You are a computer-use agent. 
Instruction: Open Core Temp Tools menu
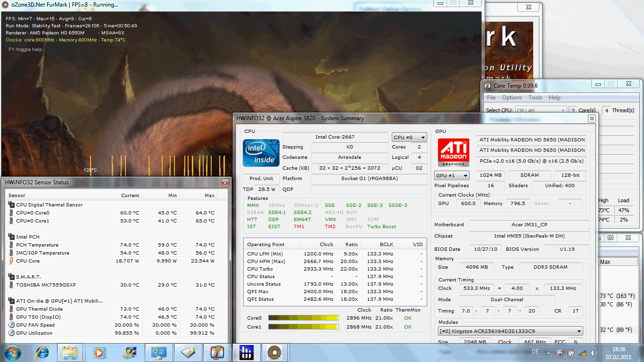535,98
